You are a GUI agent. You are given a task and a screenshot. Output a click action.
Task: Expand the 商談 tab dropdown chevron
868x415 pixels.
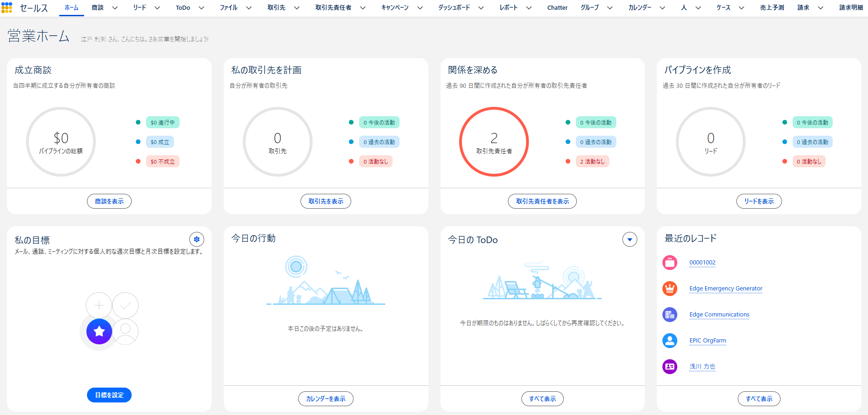(115, 8)
